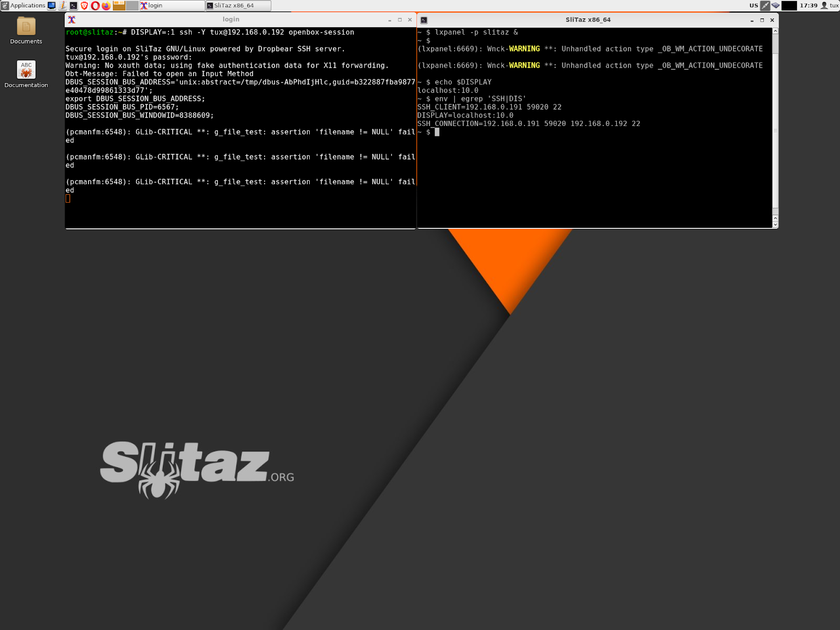
Task: Select the SliTaz x86_64 taskbar button
Action: click(238, 6)
